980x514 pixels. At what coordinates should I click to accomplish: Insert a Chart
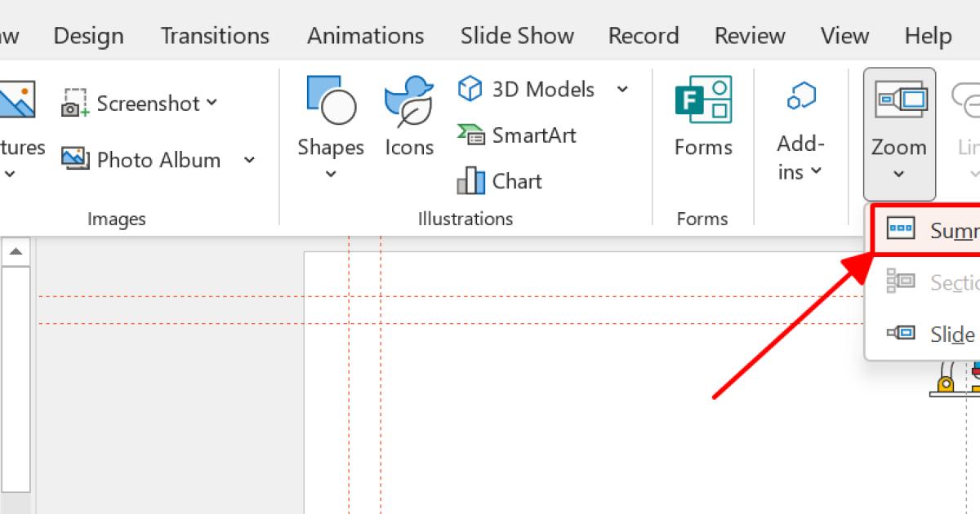[501, 180]
